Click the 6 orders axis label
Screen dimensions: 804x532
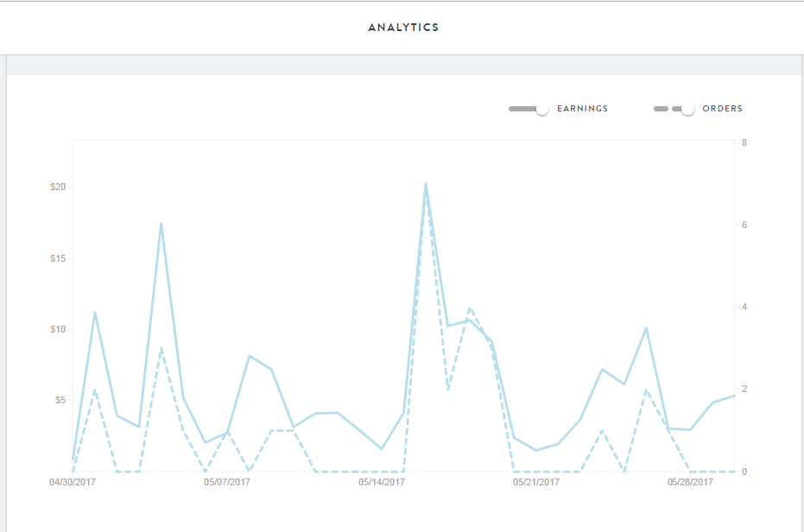click(744, 225)
